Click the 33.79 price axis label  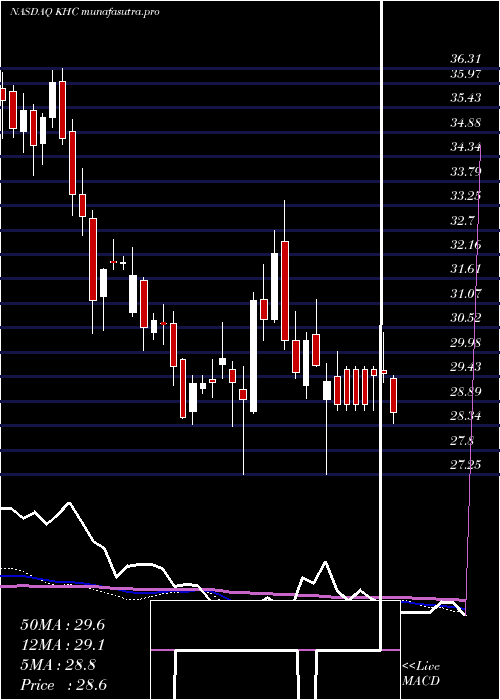point(466,171)
